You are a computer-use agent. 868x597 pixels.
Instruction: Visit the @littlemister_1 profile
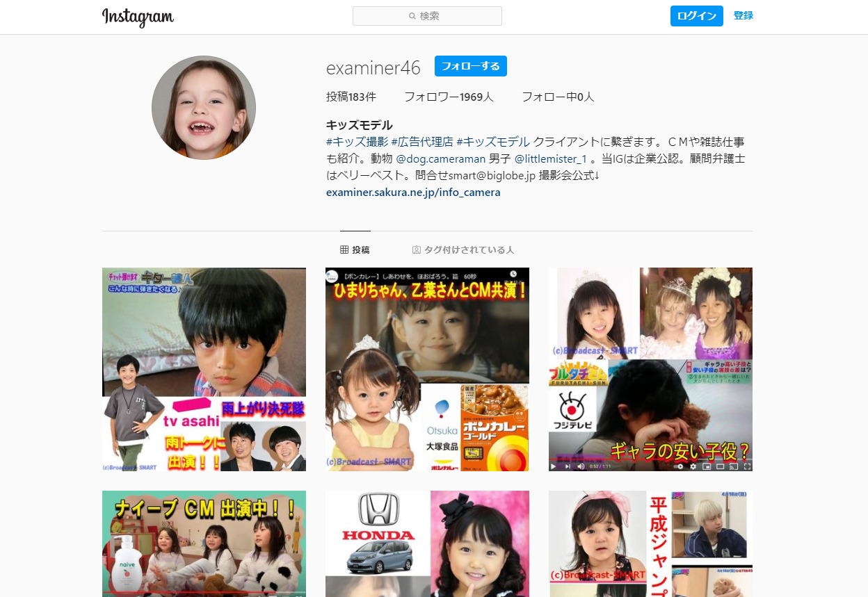click(x=551, y=159)
